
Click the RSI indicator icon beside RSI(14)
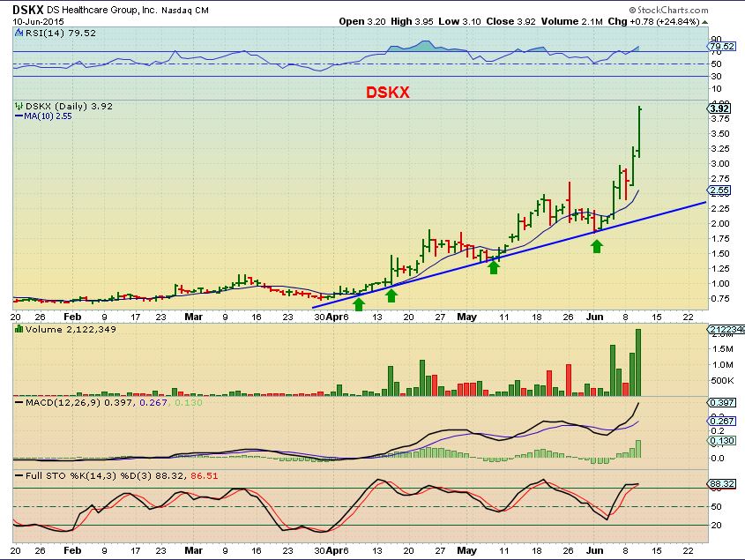click(19, 33)
